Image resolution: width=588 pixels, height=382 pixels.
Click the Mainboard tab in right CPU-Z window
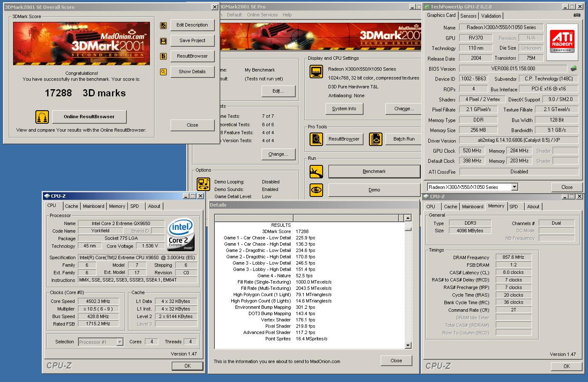coord(473,207)
